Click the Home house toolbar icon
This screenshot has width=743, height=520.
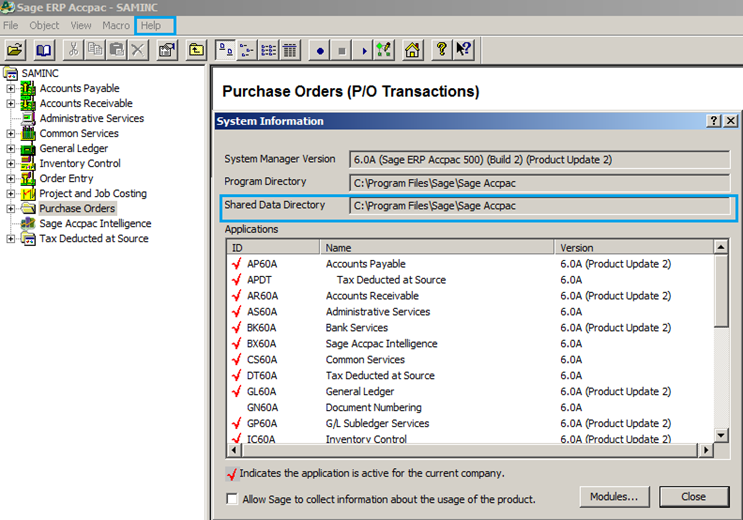(413, 49)
